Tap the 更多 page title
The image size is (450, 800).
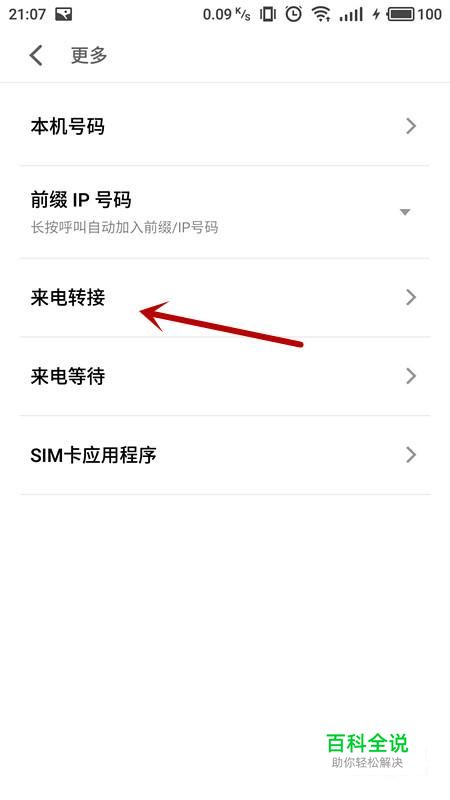coord(89,55)
